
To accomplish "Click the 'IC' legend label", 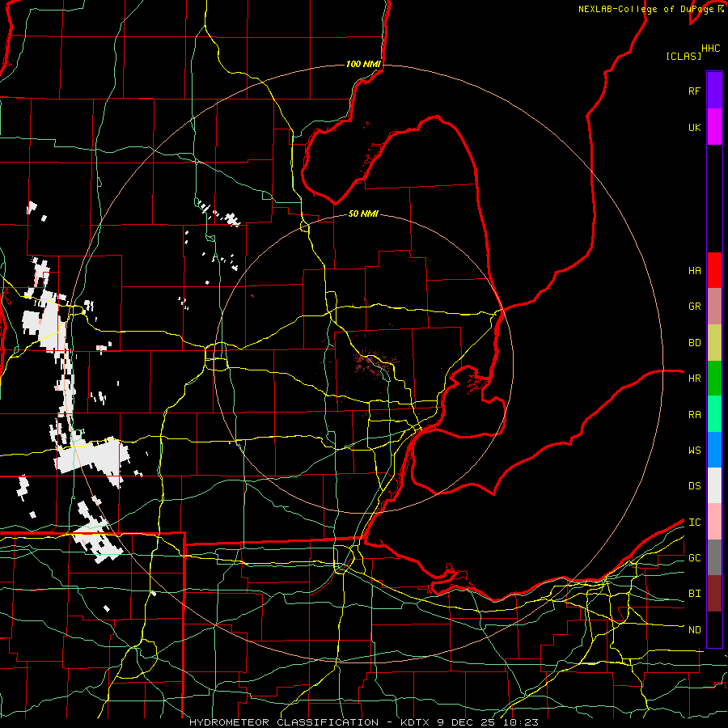I will 695,523.
